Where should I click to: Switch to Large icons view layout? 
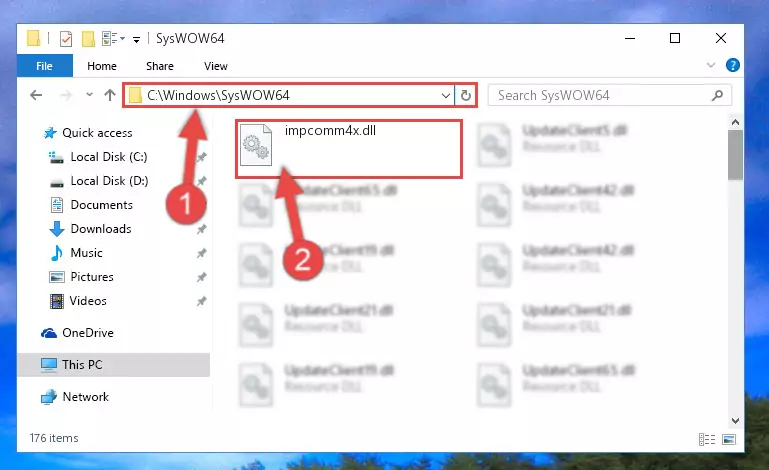tap(729, 439)
